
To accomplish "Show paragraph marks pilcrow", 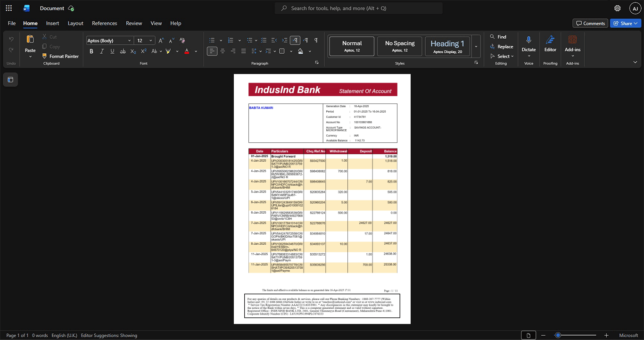I will point(316,41).
